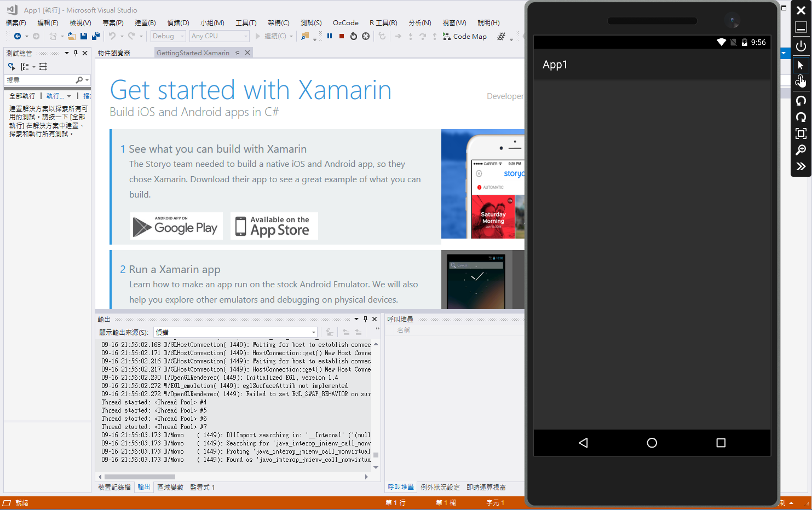
Task: Stop debugging with the red square
Action: (x=342, y=36)
